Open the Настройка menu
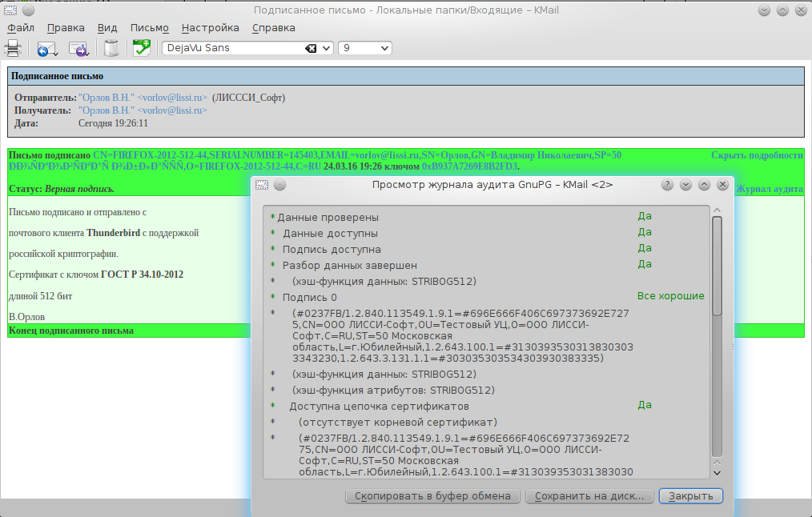Screen dimensions: 812x517 pyautogui.click(x=211, y=28)
